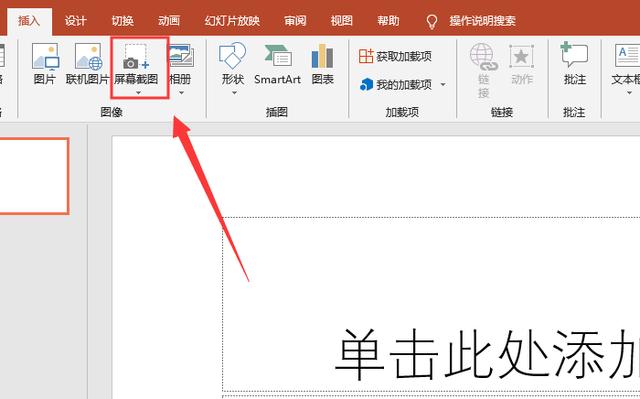Switch to the Insert (插入) tab

pos(29,21)
